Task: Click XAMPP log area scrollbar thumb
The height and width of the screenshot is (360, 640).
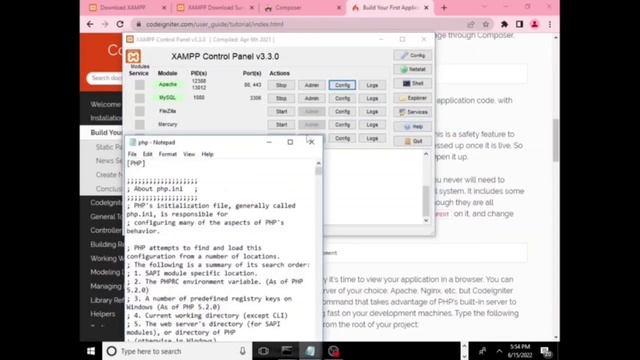Action: pos(426,200)
